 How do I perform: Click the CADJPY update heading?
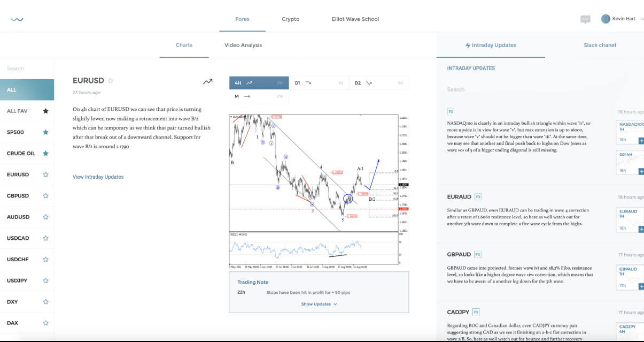458,312
